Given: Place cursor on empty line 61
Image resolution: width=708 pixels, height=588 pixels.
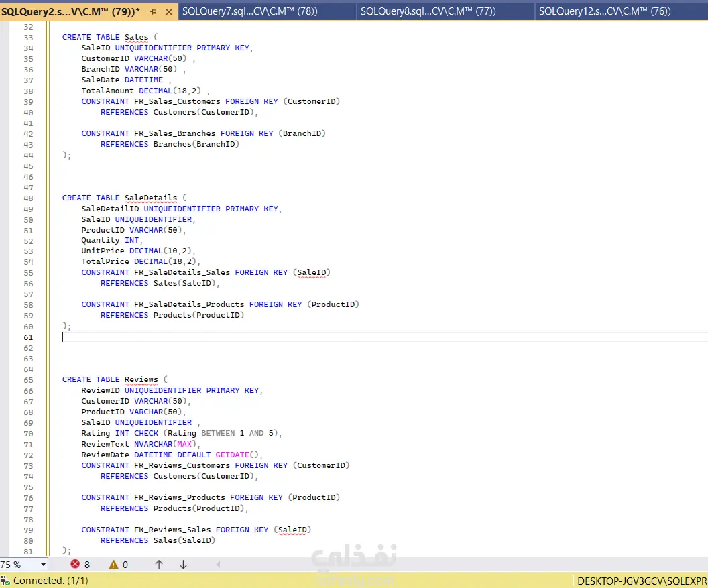Looking at the screenshot, I should pos(201,337).
